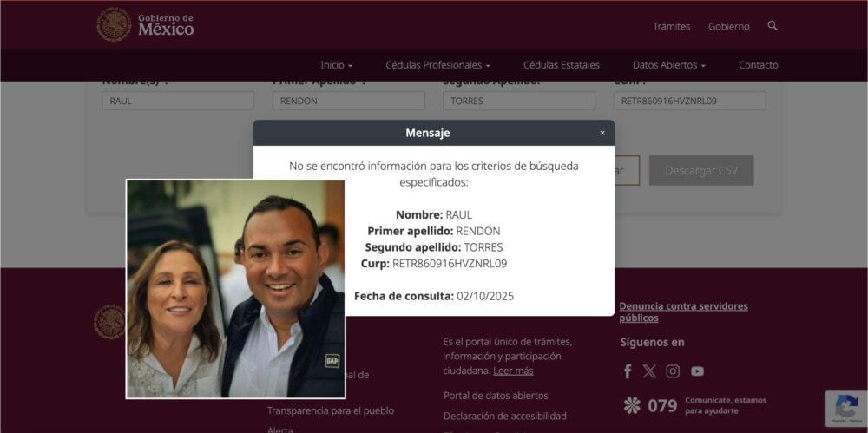Click the overlaid photo of two people

point(236,288)
